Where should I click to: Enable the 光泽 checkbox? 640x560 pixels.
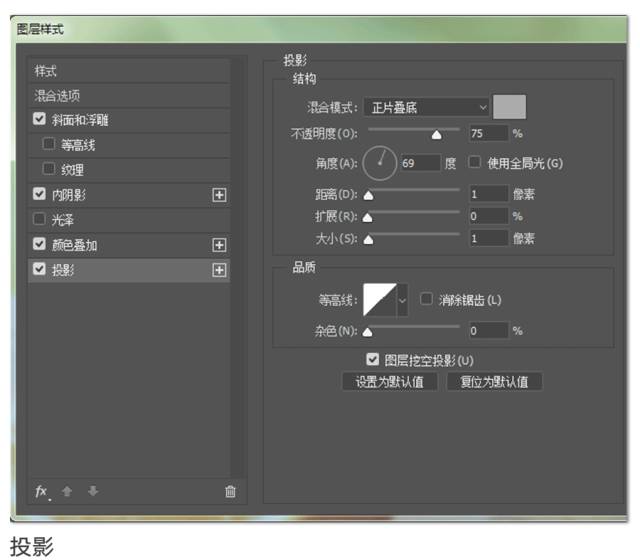point(39,219)
